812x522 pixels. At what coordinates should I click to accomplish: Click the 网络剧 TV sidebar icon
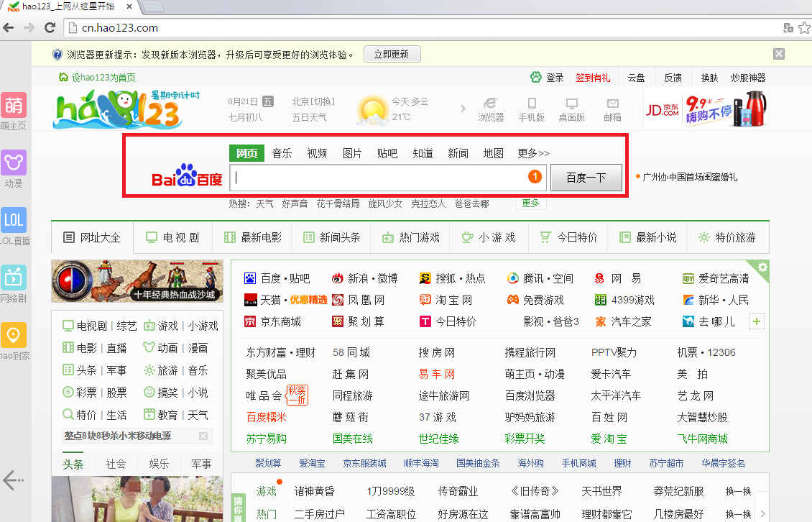(x=14, y=278)
